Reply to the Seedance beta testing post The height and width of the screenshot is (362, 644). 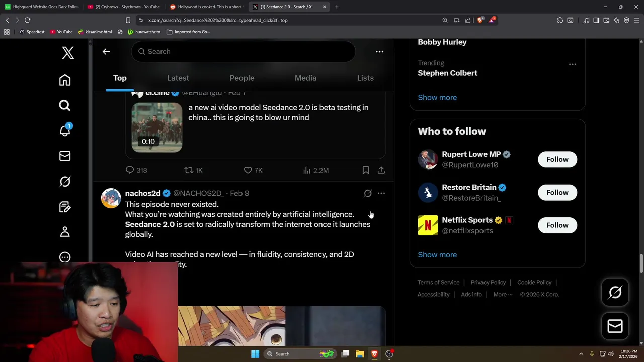coord(136,170)
